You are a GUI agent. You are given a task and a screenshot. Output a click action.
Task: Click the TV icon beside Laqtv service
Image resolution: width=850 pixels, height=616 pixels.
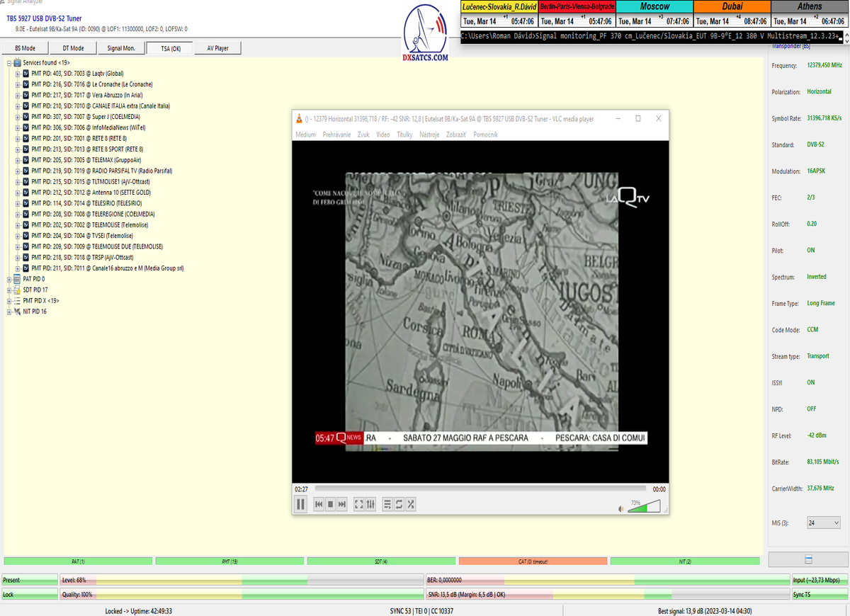click(25, 74)
